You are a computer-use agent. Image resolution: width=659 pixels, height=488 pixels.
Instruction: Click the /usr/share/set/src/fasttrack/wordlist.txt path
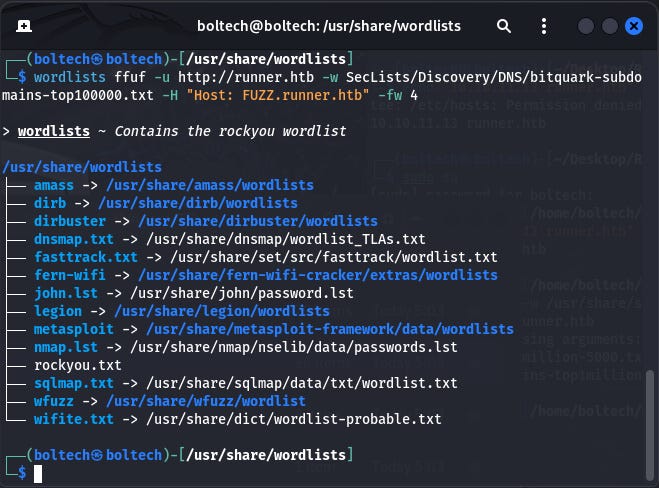tap(334, 257)
